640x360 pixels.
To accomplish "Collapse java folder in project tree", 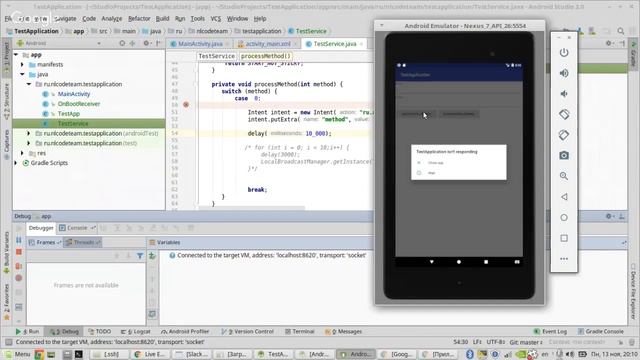I will pyautogui.click(x=22, y=74).
